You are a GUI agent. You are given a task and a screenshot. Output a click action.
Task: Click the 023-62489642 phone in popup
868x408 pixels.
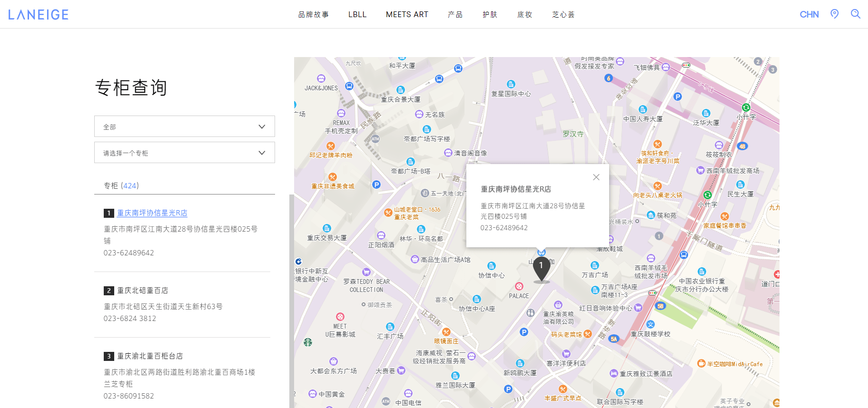pos(504,228)
